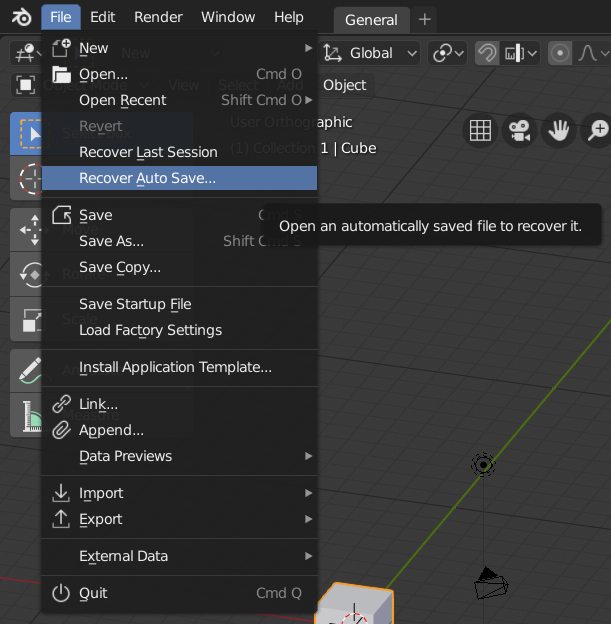The image size is (611, 624).
Task: Expand the External Data submenu
Action: 180,556
